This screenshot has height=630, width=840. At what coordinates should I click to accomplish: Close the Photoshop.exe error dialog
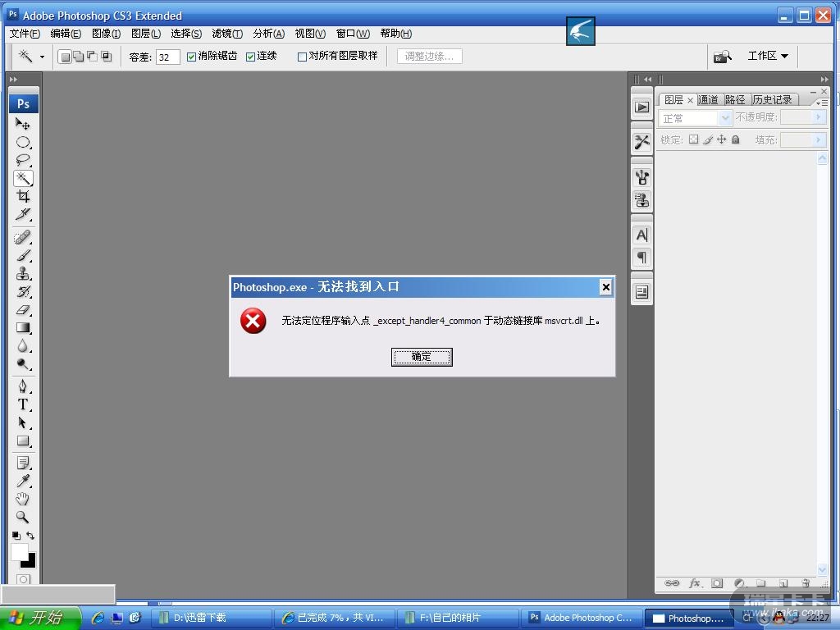606,287
